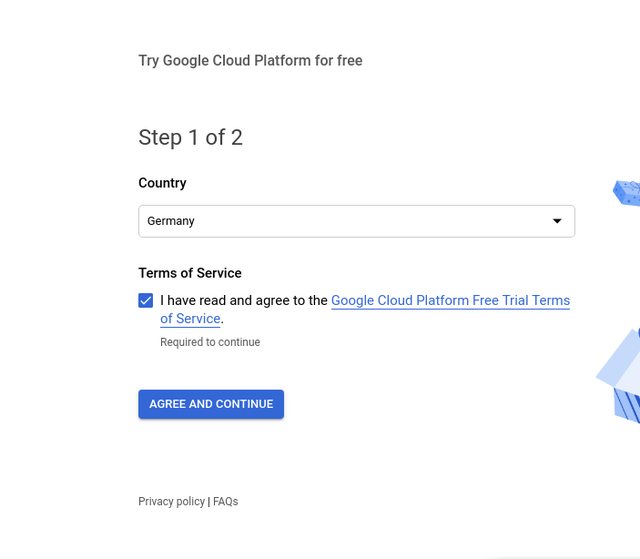Click the small blue cube illustration

(x=627, y=191)
